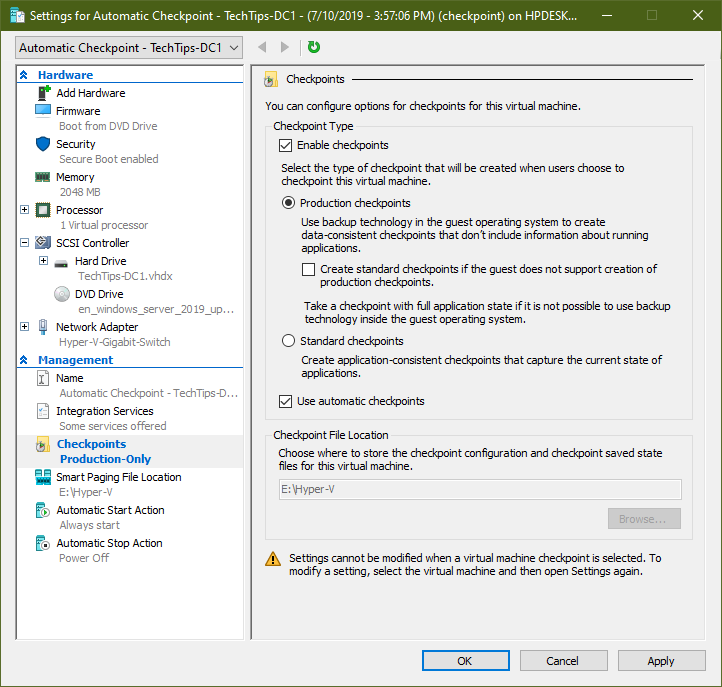Select Add Hardware in the tree
Image resolution: width=722 pixels, height=687 pixels.
coord(91,93)
